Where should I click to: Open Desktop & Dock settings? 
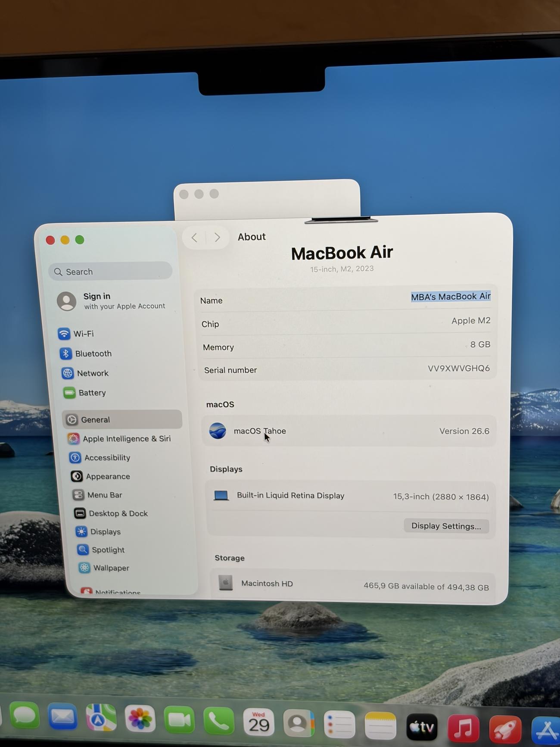click(111, 513)
